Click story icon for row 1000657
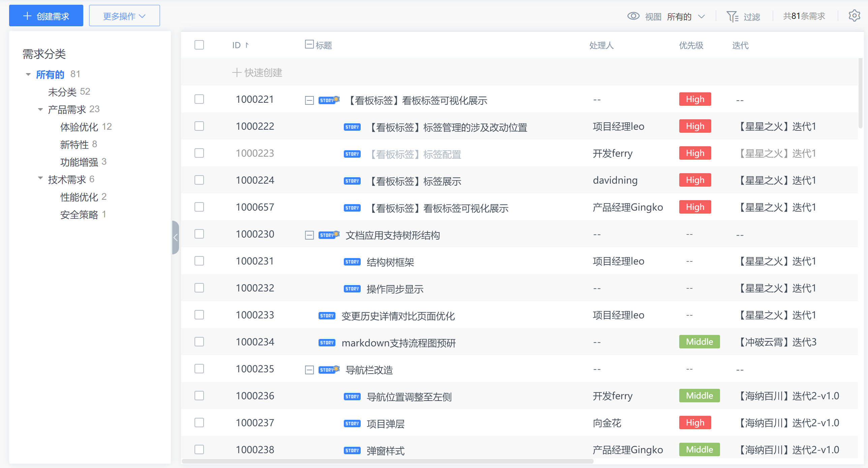The image size is (868, 468). [352, 208]
